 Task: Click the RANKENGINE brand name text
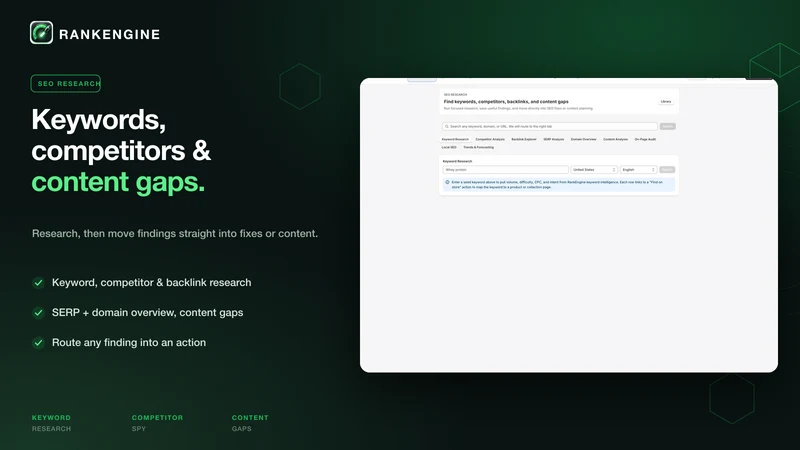point(110,34)
